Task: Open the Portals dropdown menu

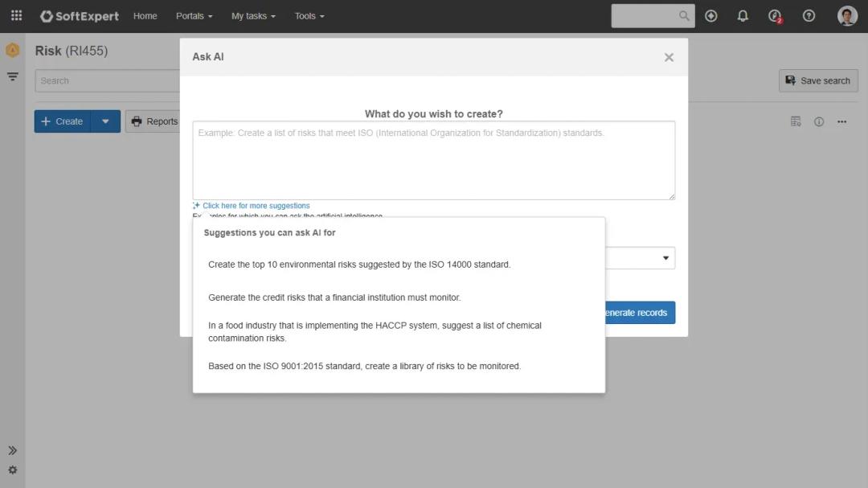Action: point(194,16)
